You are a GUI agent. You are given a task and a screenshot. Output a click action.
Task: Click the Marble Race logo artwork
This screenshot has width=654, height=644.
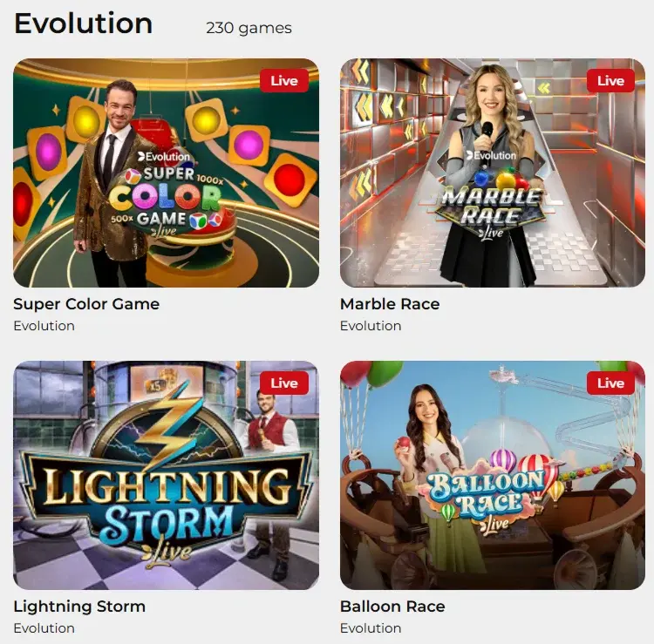click(x=491, y=196)
